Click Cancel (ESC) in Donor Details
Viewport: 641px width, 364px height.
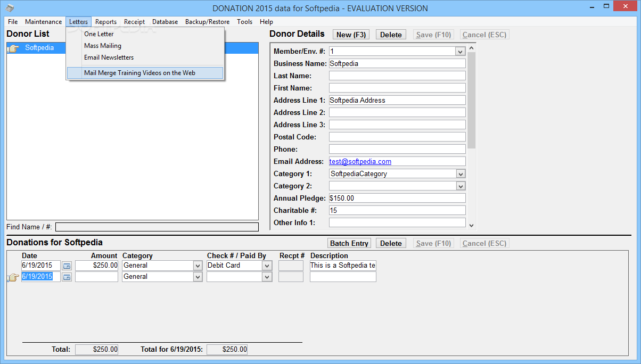click(x=484, y=35)
